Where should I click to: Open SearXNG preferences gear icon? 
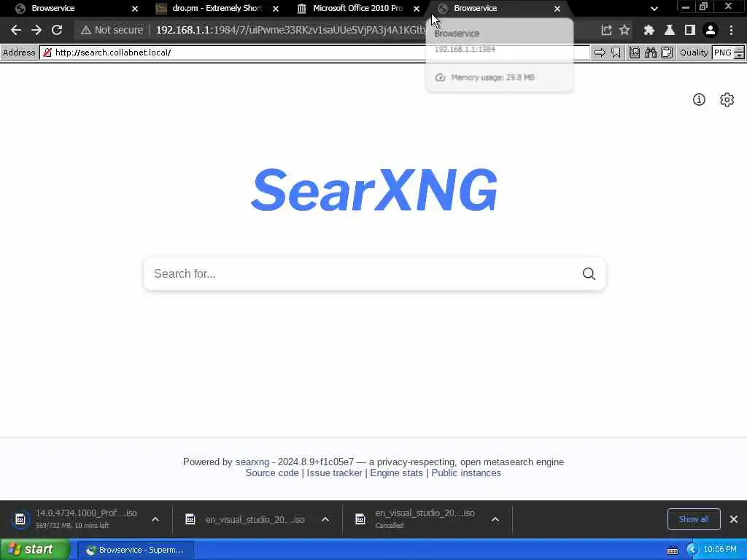tap(727, 99)
